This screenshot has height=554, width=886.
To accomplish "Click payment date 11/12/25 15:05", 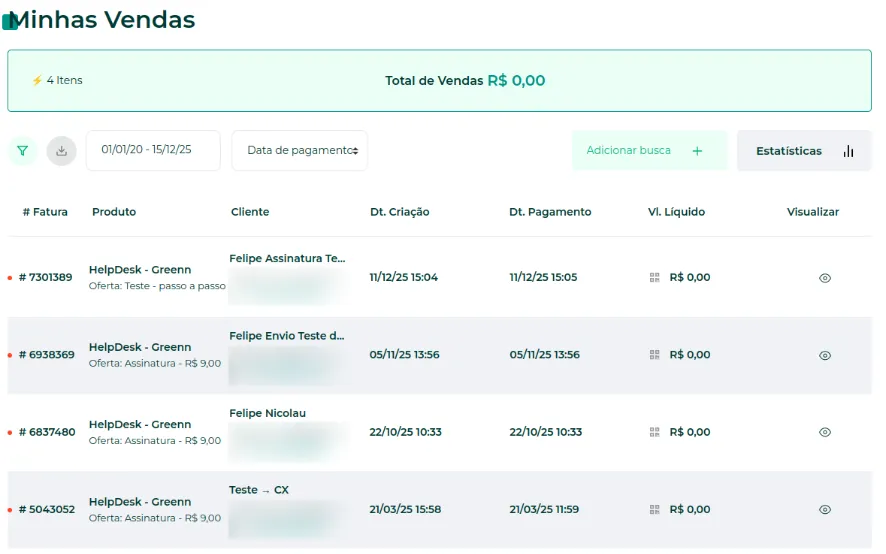I will coord(543,278).
